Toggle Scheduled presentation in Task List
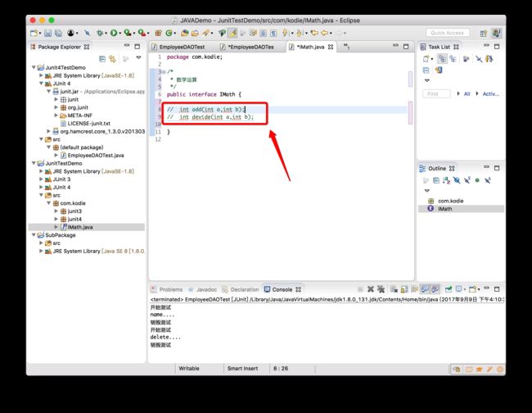 coord(453,59)
